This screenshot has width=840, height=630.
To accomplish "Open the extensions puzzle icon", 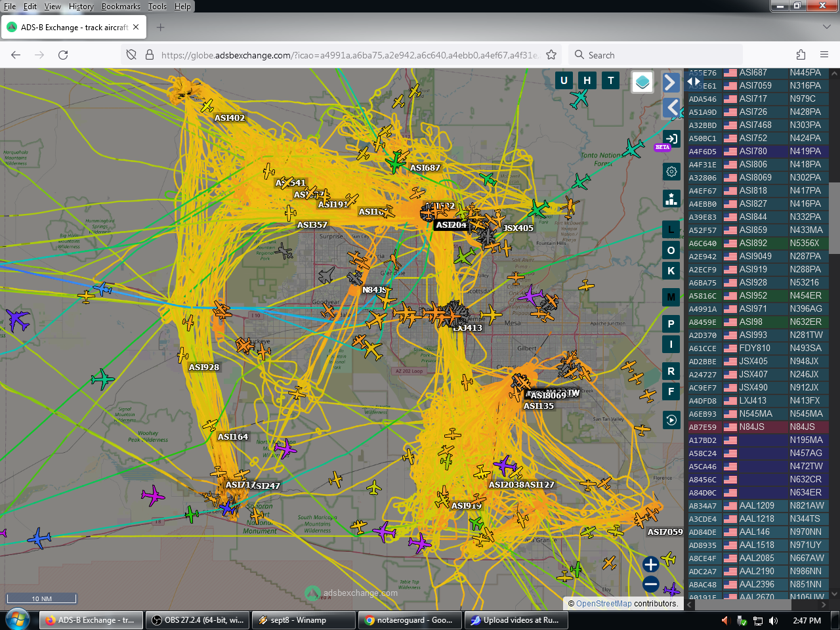I will 801,55.
